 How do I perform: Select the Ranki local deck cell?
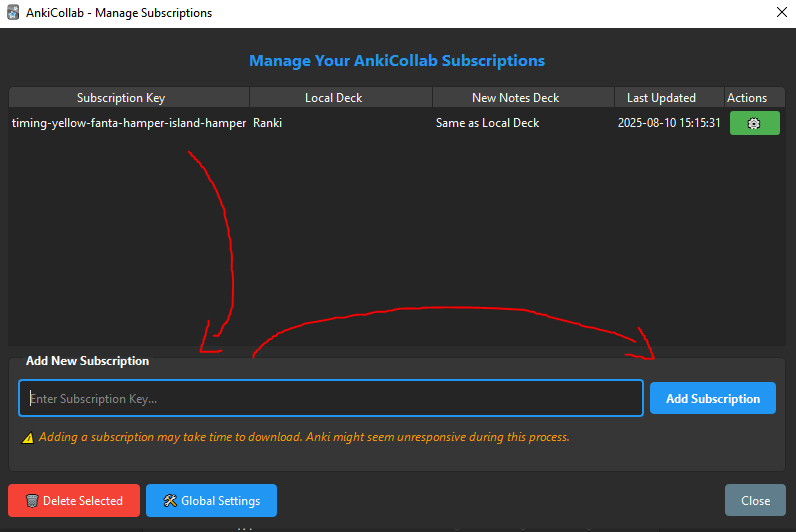point(341,123)
